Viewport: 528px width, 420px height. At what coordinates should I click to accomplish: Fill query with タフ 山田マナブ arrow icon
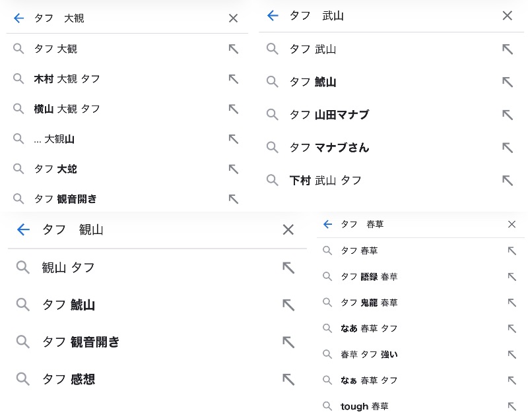click(x=507, y=115)
